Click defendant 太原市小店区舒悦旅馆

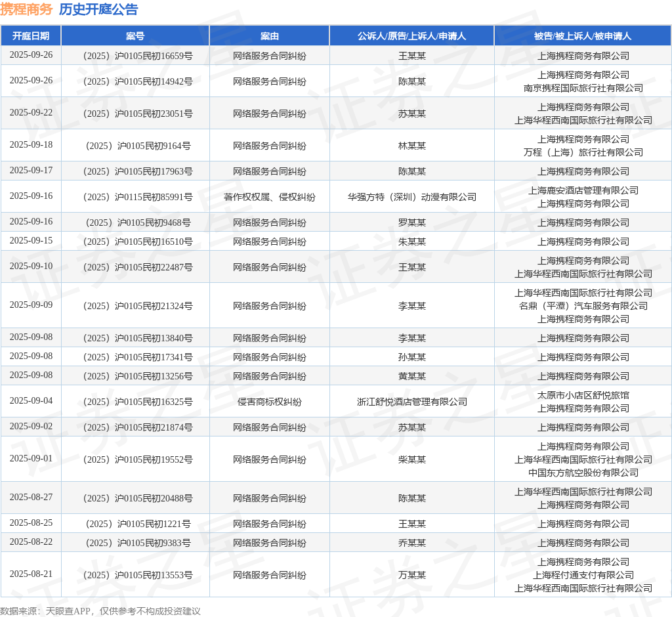pos(583,395)
